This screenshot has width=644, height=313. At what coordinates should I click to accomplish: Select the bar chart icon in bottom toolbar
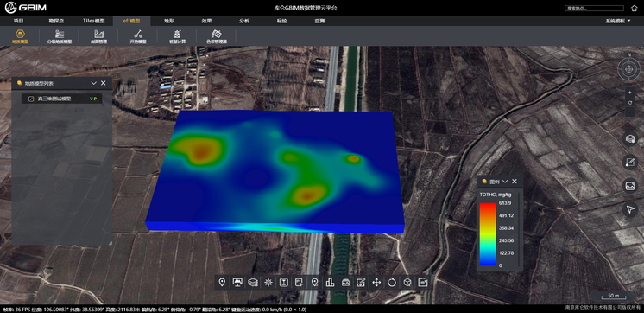coord(330,282)
